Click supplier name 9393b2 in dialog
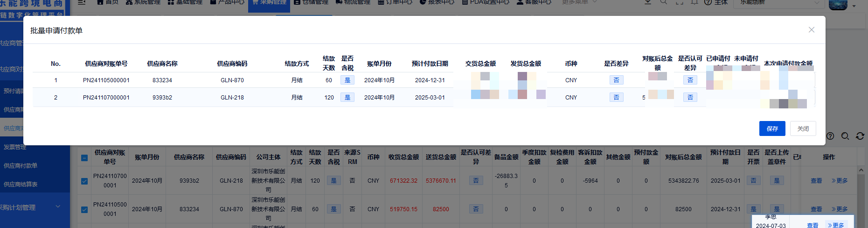The height and width of the screenshot is (228, 868). 162,98
